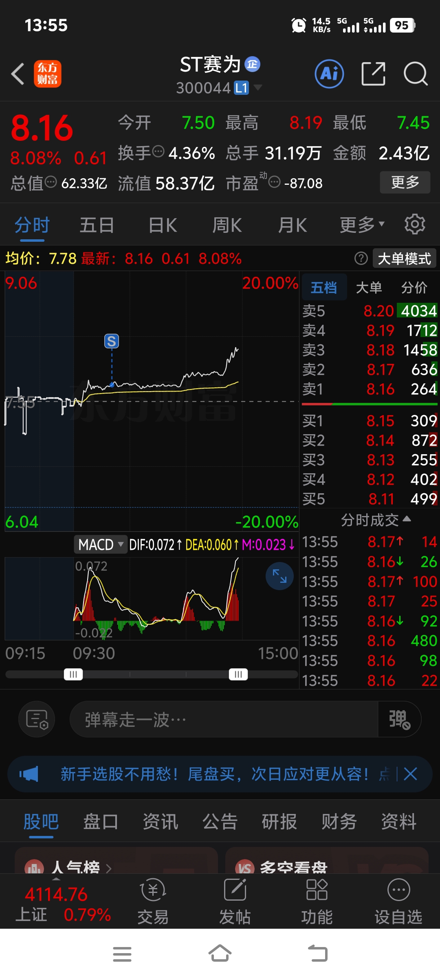Toggle 大单模式 button

tap(404, 258)
